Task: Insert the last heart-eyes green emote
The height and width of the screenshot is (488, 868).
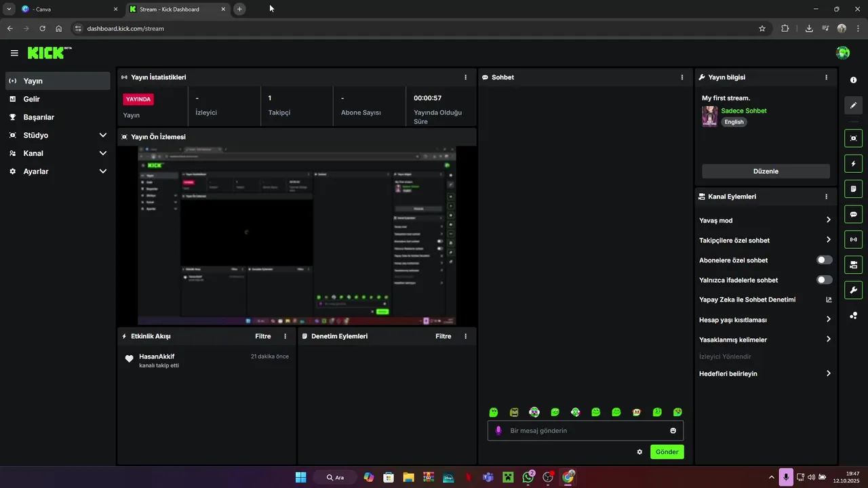Action: [677, 412]
